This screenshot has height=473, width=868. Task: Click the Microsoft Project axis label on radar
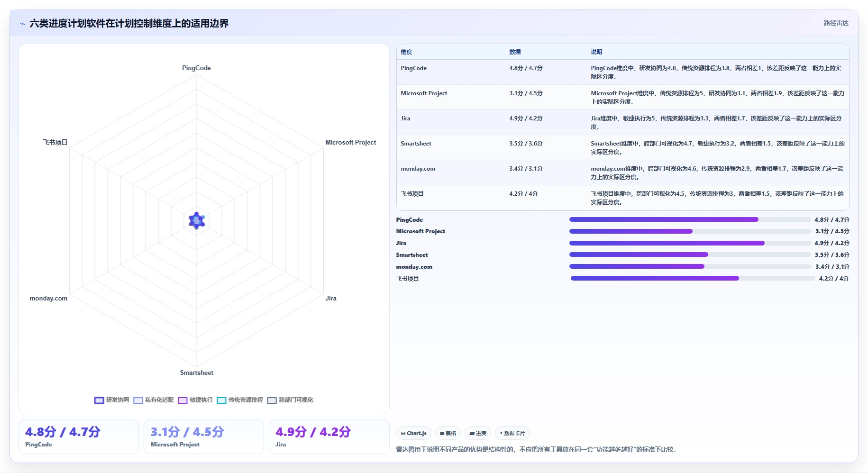tap(350, 142)
